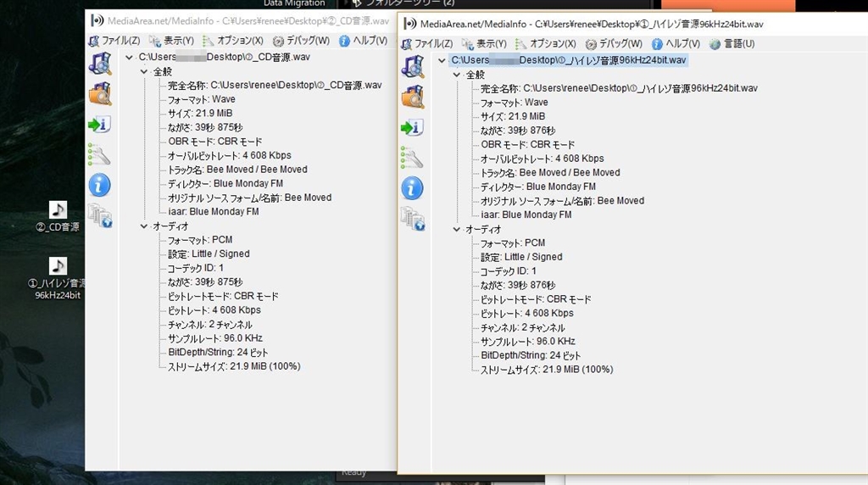
Task: Click the left MediaInfo window title bar
Action: click(241, 20)
